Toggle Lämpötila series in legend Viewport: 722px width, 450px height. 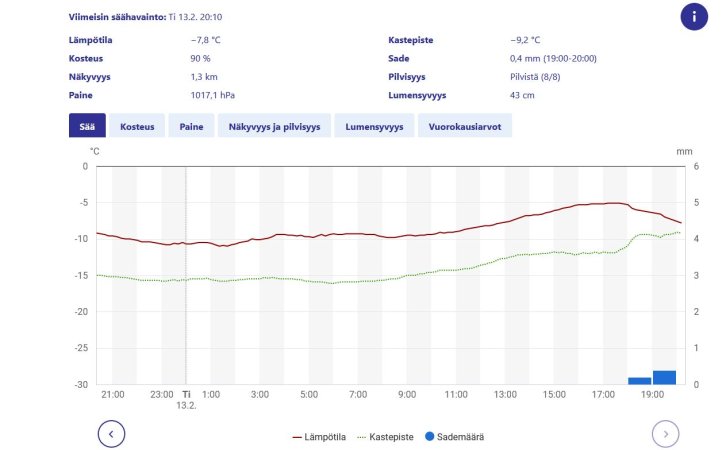click(x=319, y=437)
